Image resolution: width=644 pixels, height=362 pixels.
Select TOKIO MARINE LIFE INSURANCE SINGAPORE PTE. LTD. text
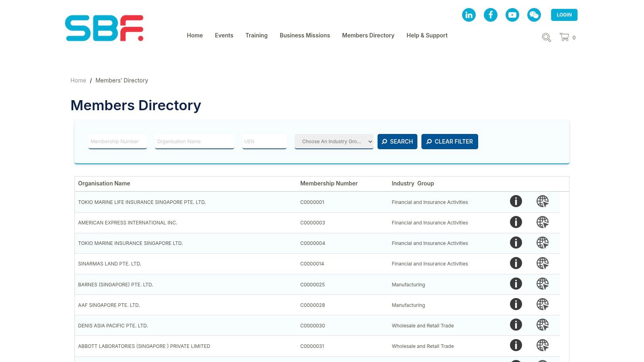(142, 202)
